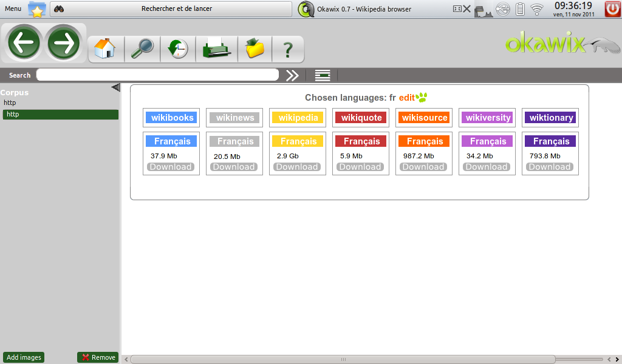Open the magnifying glass search tool
The width and height of the screenshot is (622, 364).
pyautogui.click(x=142, y=49)
